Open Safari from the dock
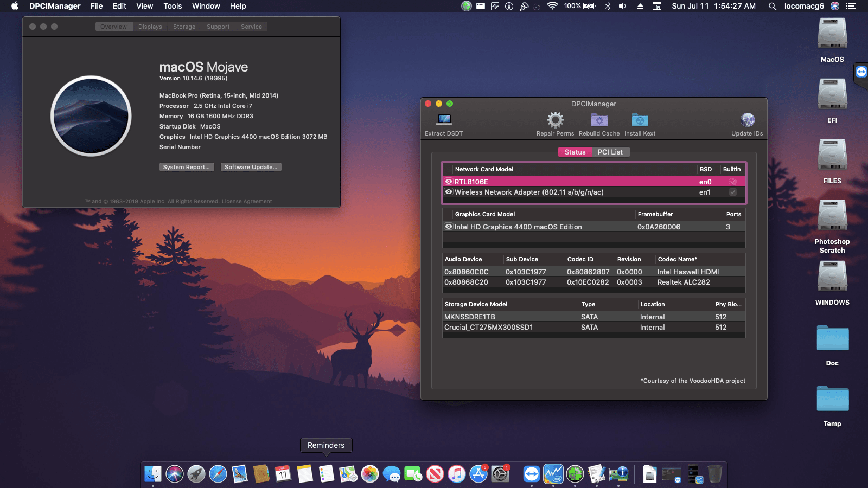This screenshot has width=868, height=488. tap(218, 474)
